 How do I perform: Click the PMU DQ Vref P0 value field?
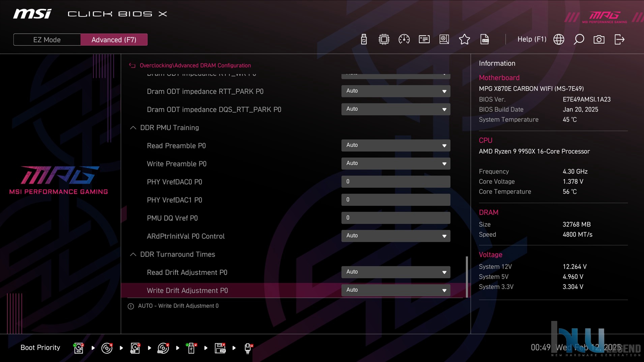(396, 218)
